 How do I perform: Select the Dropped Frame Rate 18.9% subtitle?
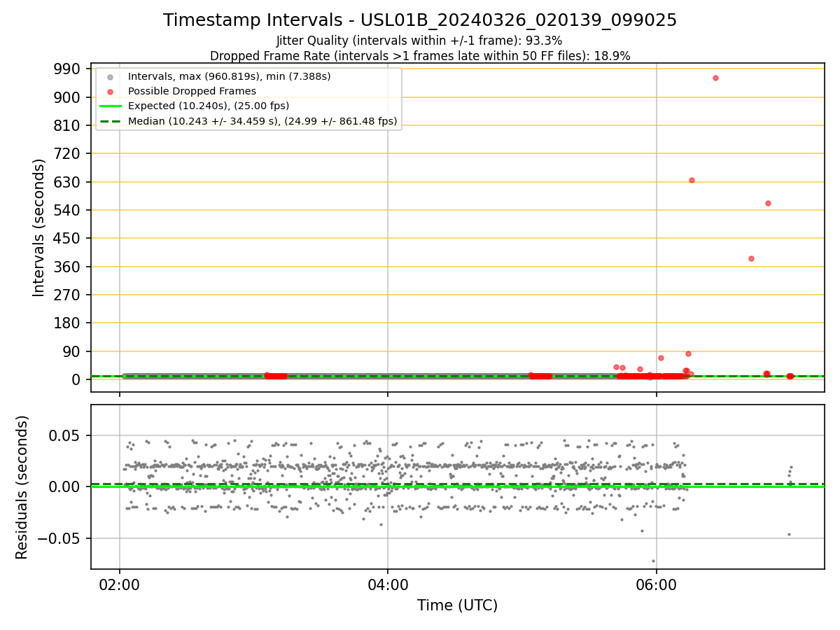coord(420,56)
